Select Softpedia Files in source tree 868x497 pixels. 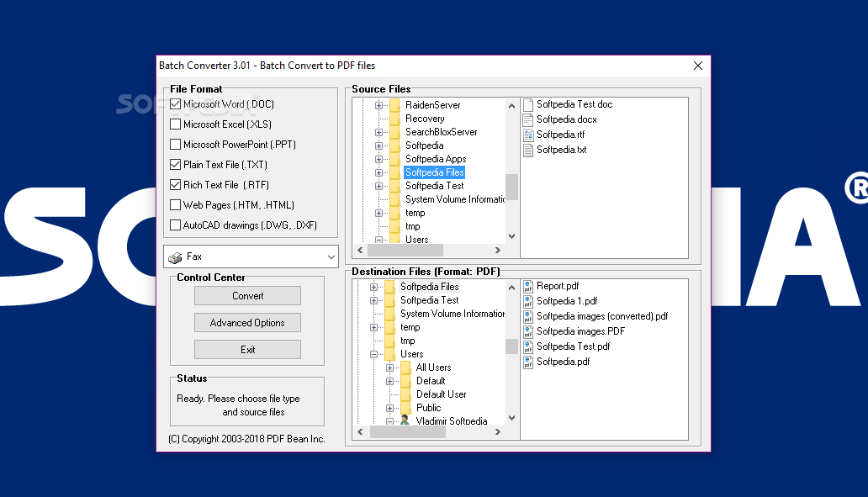(435, 172)
